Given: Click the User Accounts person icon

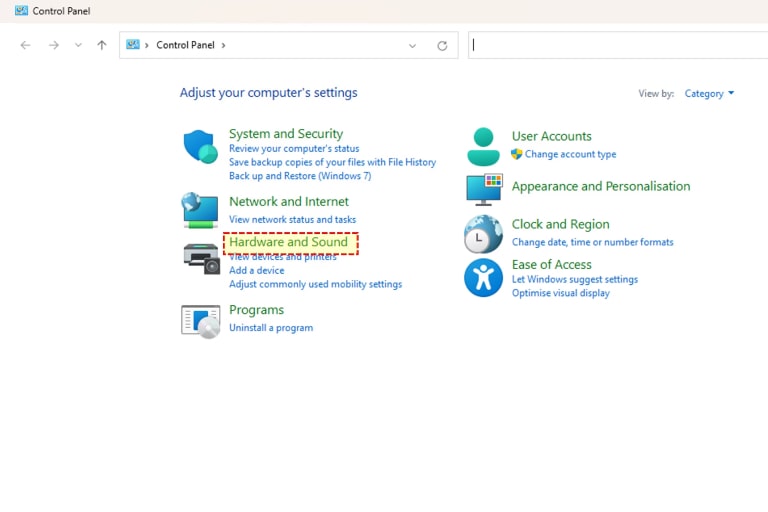Looking at the screenshot, I should point(483,146).
